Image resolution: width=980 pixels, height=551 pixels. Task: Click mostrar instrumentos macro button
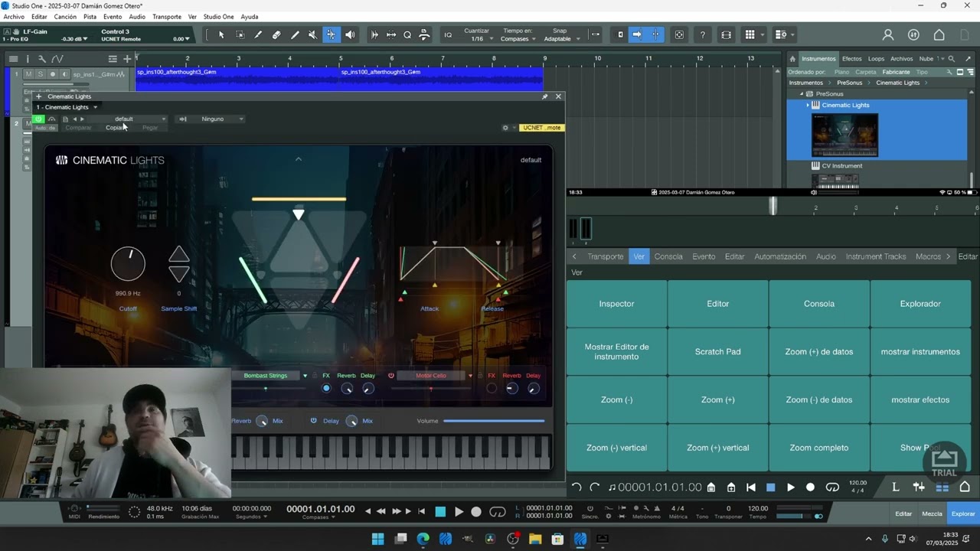tap(920, 352)
